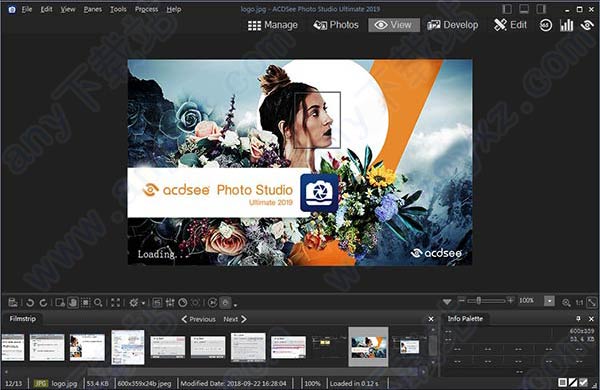The height and width of the screenshot is (390, 600).
Task: Select the selected logo.jpg thumbnail in filmstrip
Action: tap(368, 347)
